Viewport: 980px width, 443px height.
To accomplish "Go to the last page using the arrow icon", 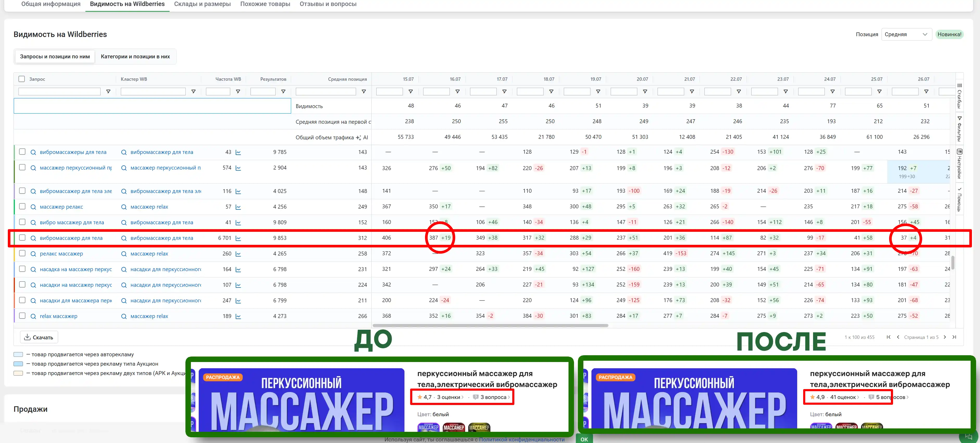I will click(954, 337).
